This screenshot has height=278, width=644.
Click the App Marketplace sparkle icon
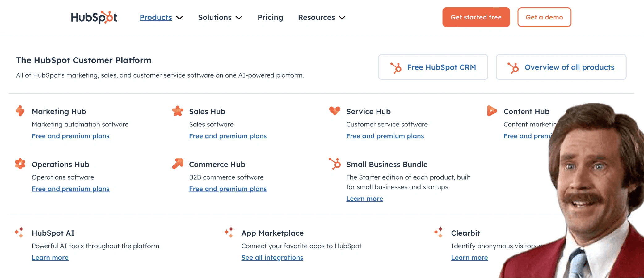click(x=229, y=232)
